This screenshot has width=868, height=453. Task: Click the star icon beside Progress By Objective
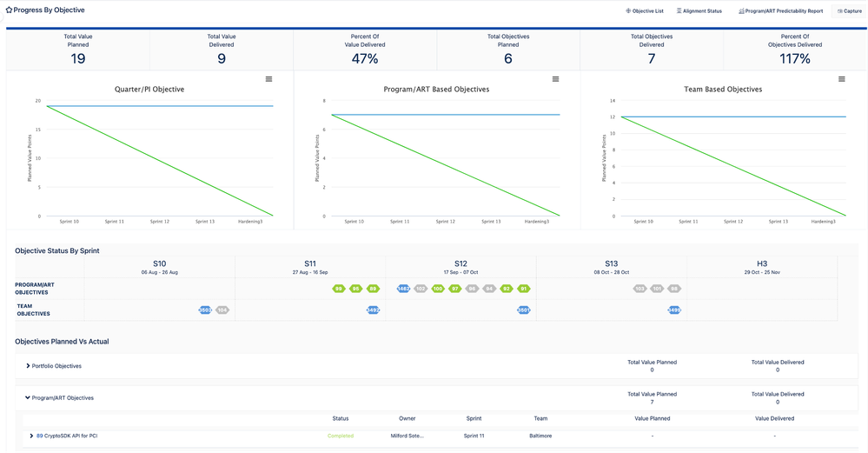pos(9,10)
